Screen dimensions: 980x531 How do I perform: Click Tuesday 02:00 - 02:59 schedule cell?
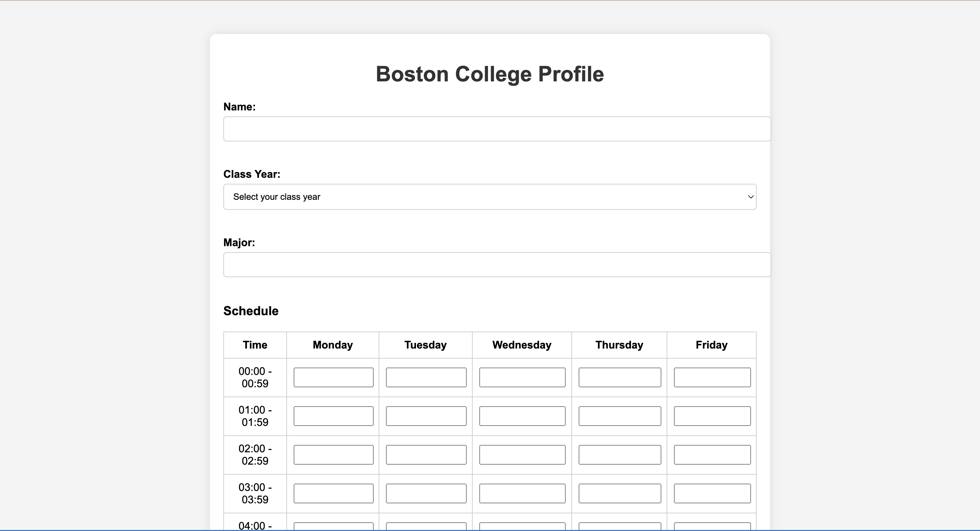[x=426, y=455]
